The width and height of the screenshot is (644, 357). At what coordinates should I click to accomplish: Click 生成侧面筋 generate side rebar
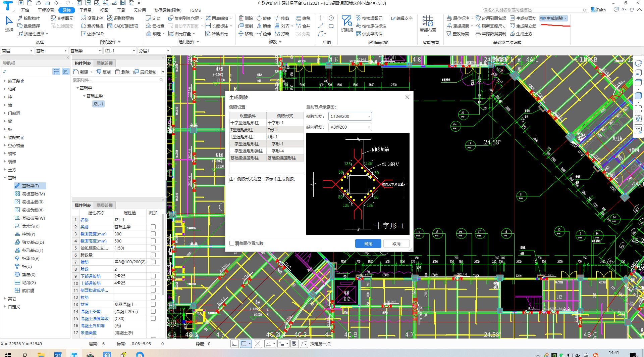(523, 18)
